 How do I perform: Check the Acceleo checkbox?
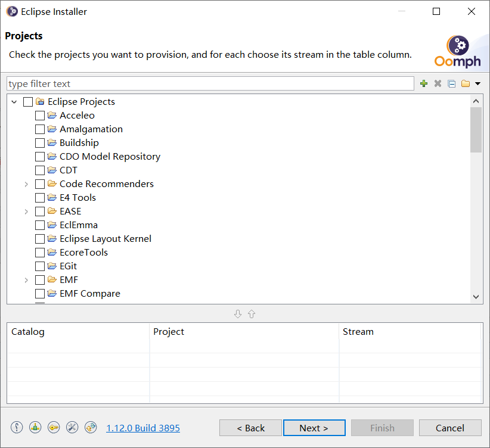pos(40,116)
